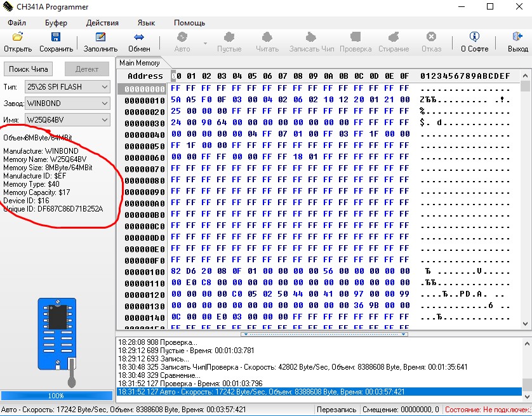The image size is (532, 416).
Task: Click hex editor scrollbar down arrow
Action: (525, 323)
